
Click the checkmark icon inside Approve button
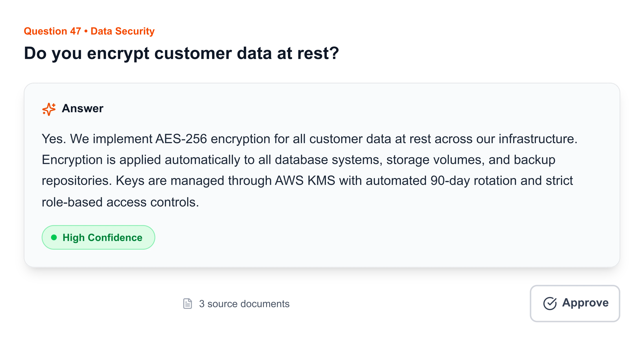pyautogui.click(x=550, y=303)
